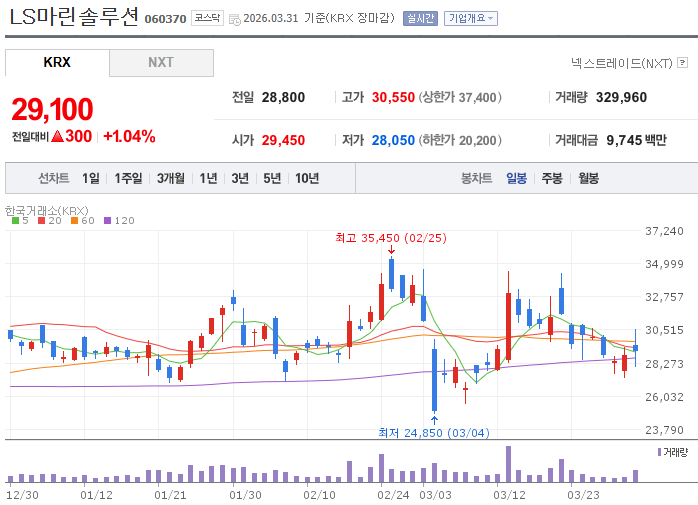The width and height of the screenshot is (698, 505).
Task: Click the trading value 9,745 백만
Action: (637, 140)
